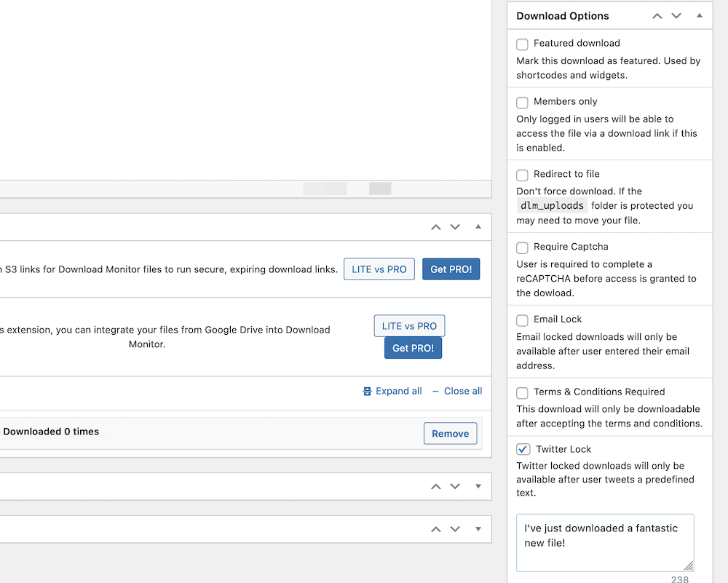Open LITE vs PRO for S3 links
This screenshot has height=583, width=728.
[379, 269]
